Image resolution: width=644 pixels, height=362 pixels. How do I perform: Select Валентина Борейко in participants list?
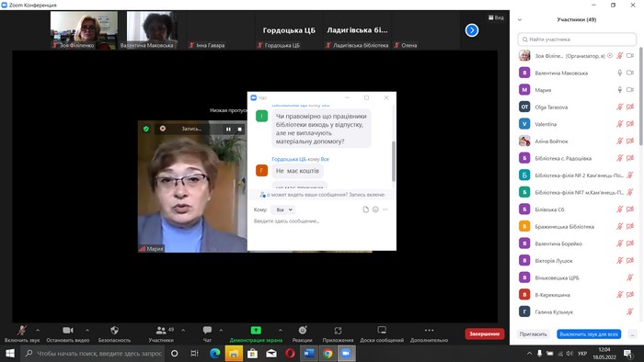click(x=576, y=243)
